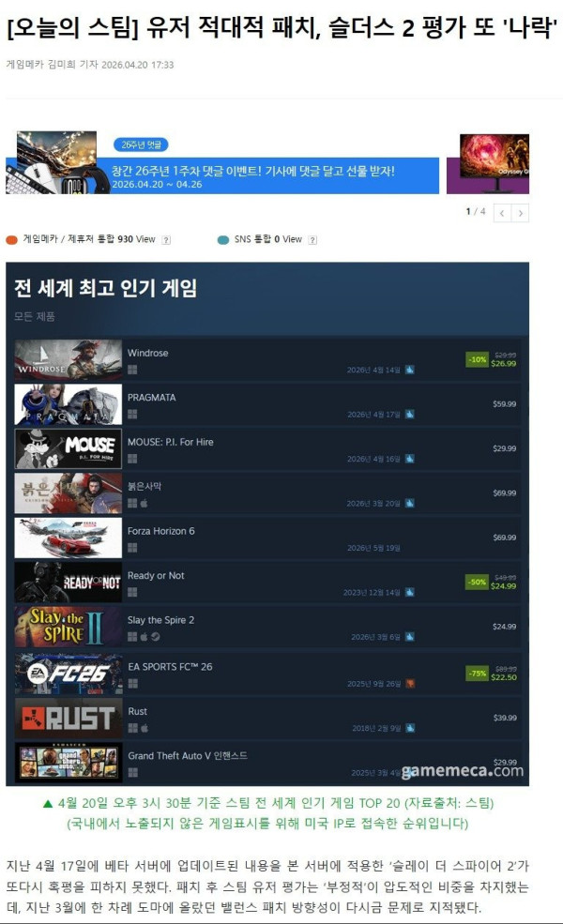Select the MOUSE: P.I. For Hire thumbnail
The height and width of the screenshot is (924, 563).
coord(68,448)
